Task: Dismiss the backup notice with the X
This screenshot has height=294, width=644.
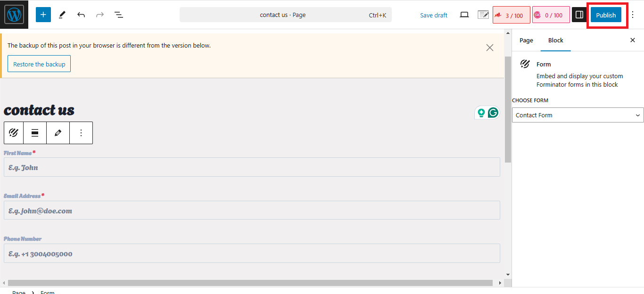Action: (x=490, y=48)
